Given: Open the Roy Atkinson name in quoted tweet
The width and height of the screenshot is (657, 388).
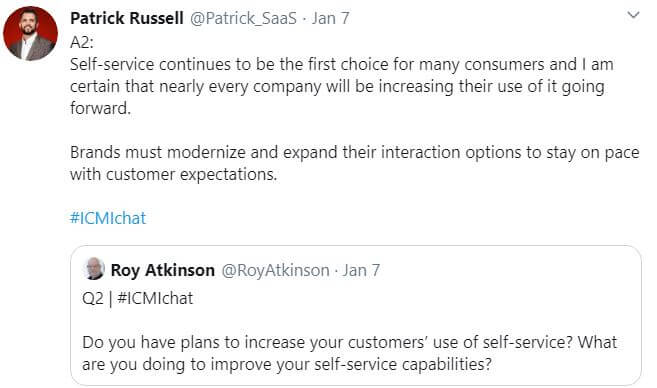Looking at the screenshot, I should 163,270.
